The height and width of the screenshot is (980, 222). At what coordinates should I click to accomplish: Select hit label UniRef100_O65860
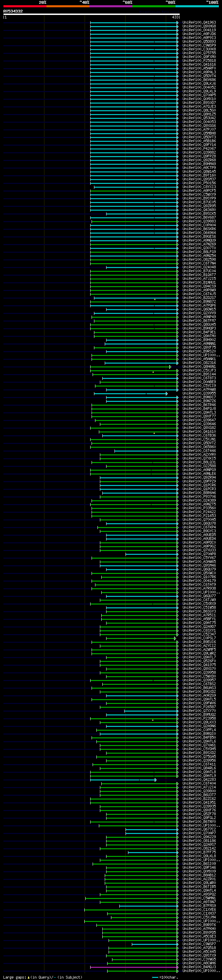pos(199,447)
